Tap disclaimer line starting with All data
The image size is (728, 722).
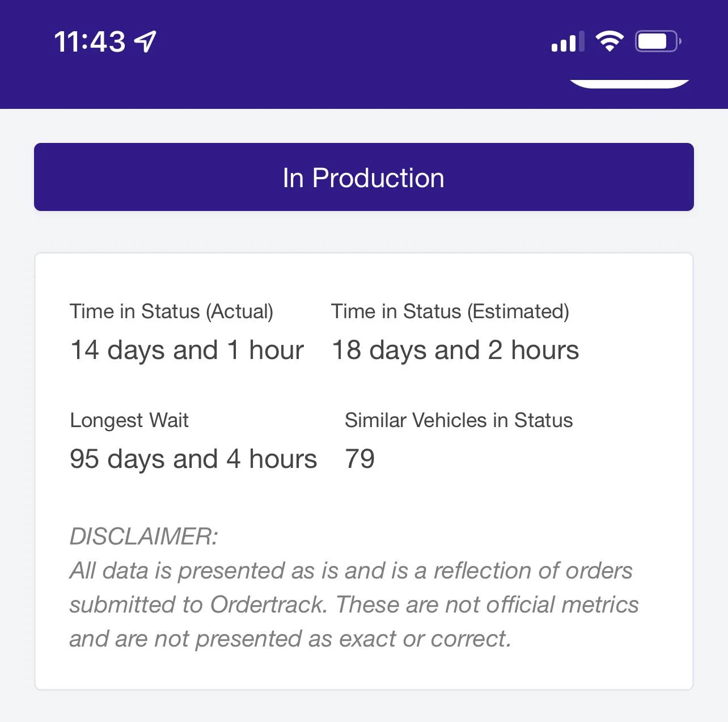tap(351, 571)
